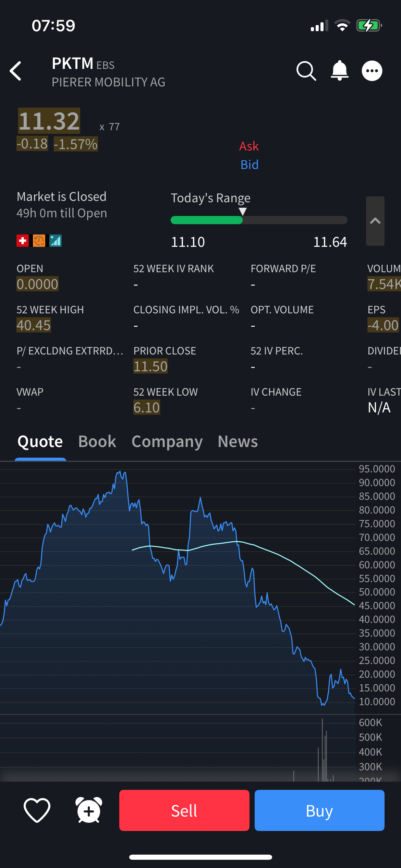Viewport: 401px width, 868px height.
Task: Open the search magnifier icon
Action: click(x=306, y=71)
